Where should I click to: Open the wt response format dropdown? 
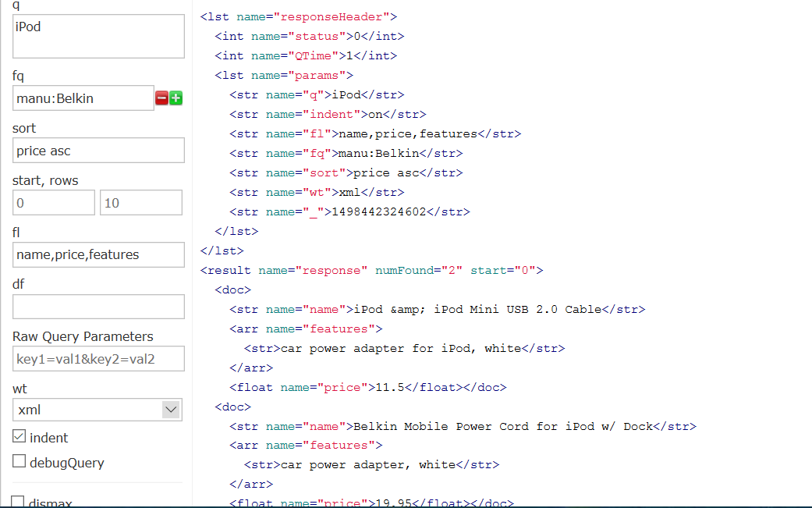(x=98, y=410)
